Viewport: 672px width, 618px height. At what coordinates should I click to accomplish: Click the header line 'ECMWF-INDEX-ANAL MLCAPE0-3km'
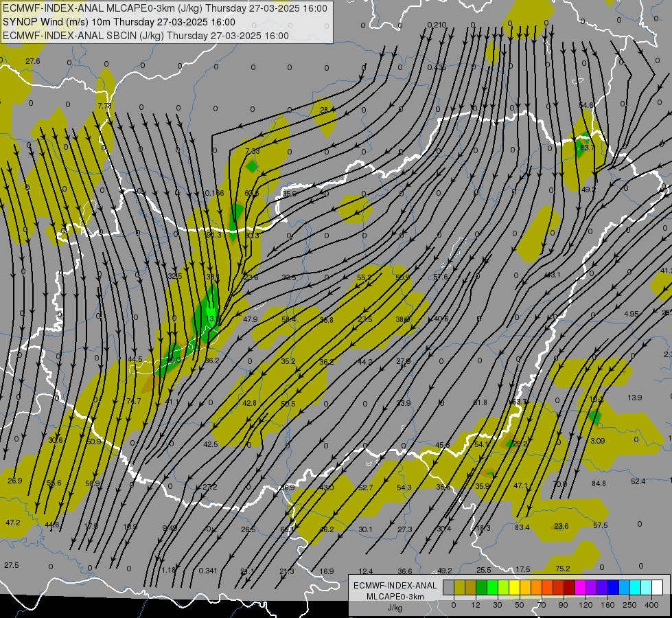(165, 8)
